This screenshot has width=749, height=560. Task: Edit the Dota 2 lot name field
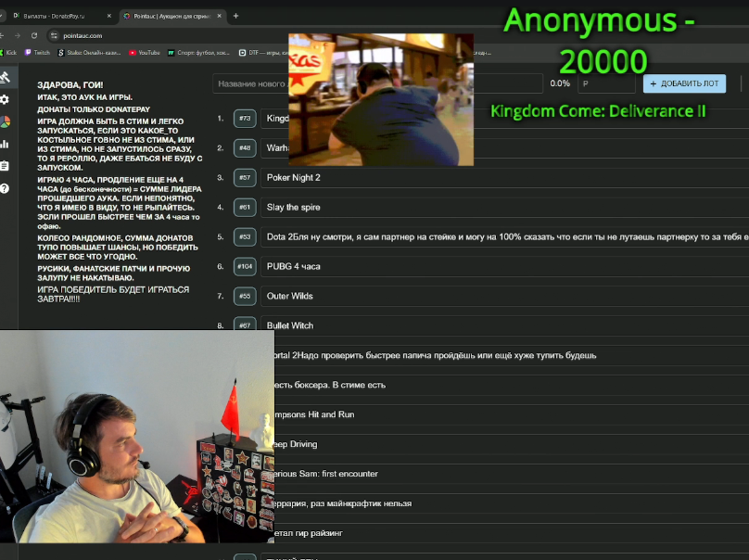click(x=505, y=237)
